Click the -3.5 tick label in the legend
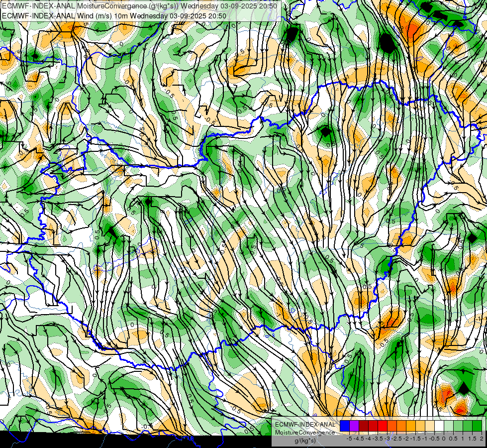The width and height of the screenshot is (487, 448). pyautogui.click(x=378, y=439)
